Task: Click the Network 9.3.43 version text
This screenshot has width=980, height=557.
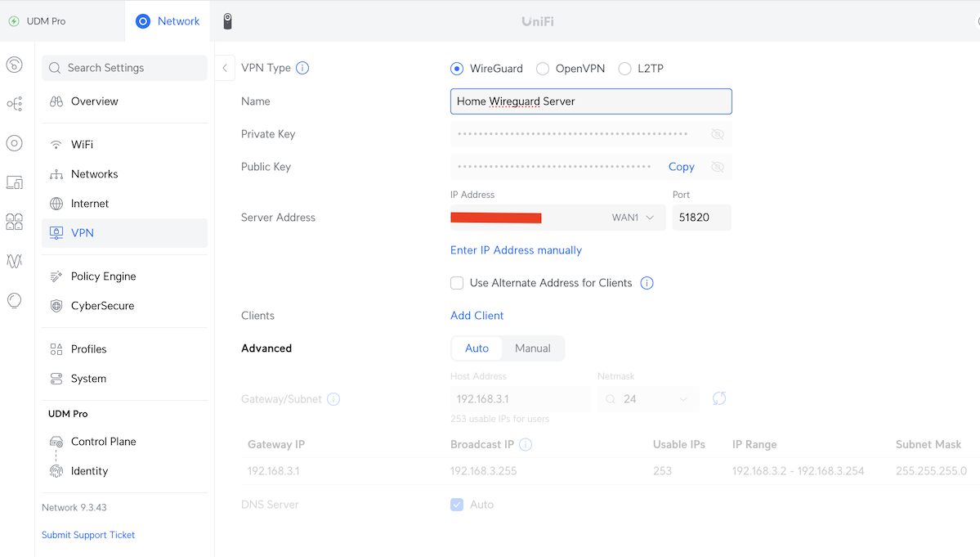Action: (x=74, y=508)
